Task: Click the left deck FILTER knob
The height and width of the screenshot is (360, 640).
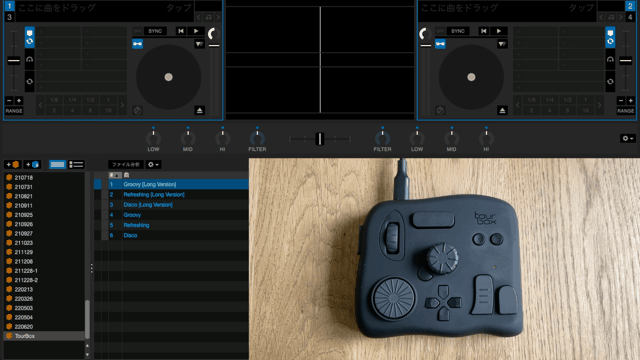Action: coord(257,139)
